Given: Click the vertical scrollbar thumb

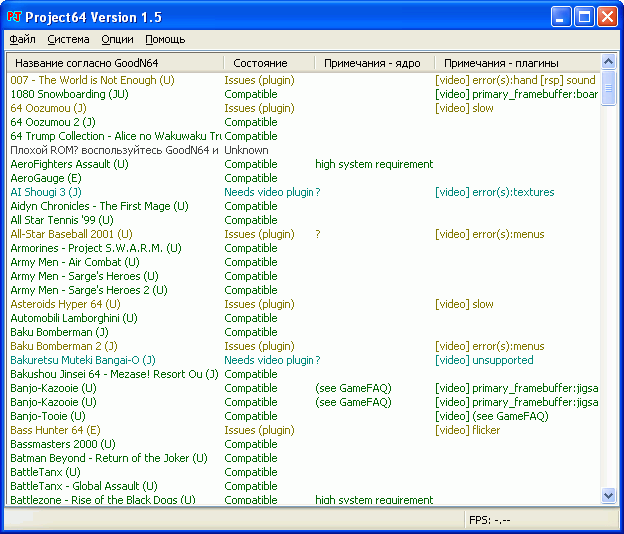Looking at the screenshot, I should click(608, 88).
